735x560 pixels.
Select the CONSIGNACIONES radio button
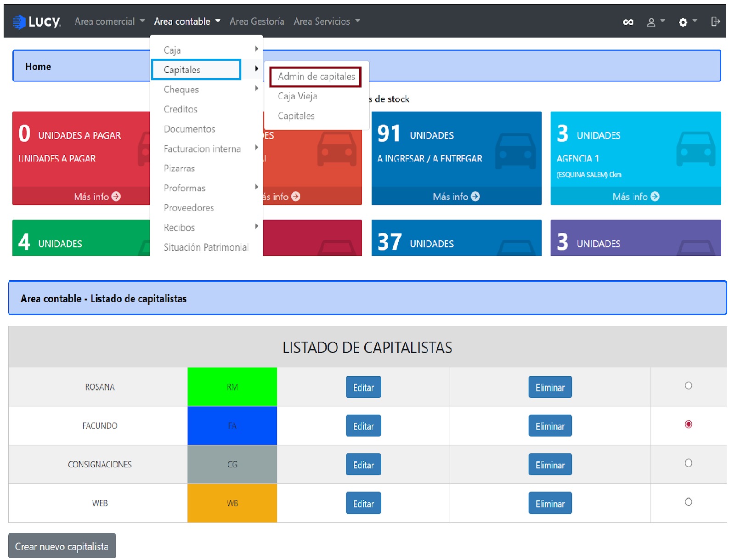(x=688, y=463)
